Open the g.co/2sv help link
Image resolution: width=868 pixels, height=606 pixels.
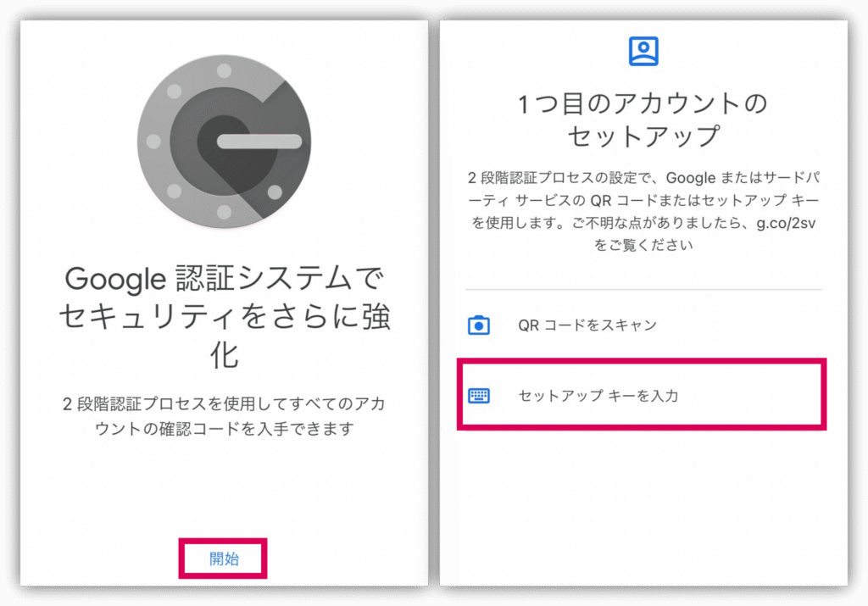[x=786, y=223]
